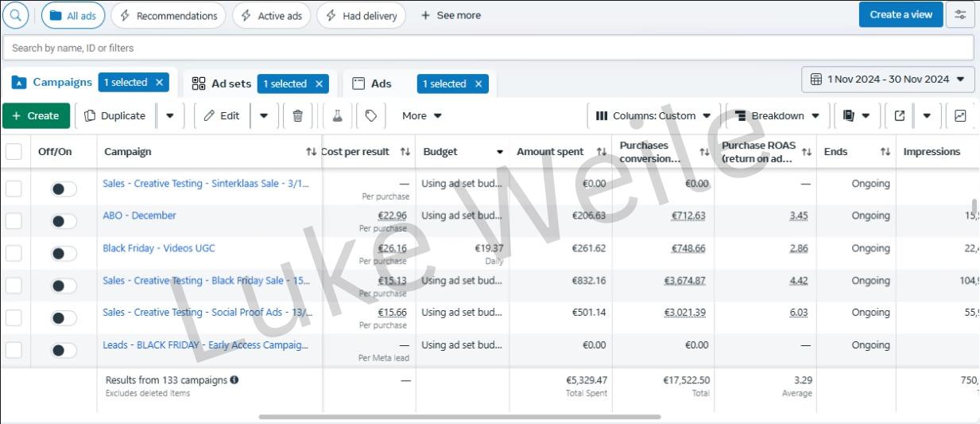980x424 pixels.
Task: Clear the Ads 1 selected X
Action: [478, 84]
